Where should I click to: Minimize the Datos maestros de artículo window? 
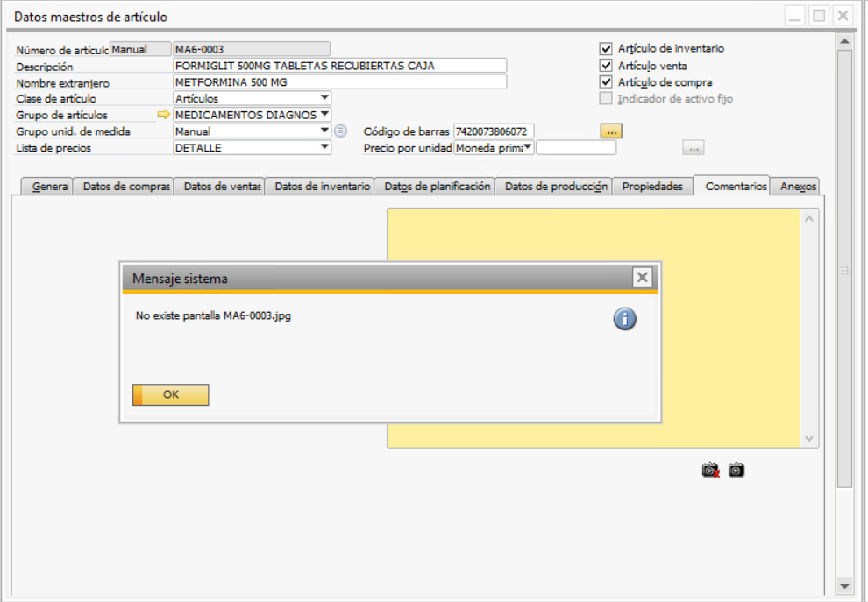pos(795,16)
